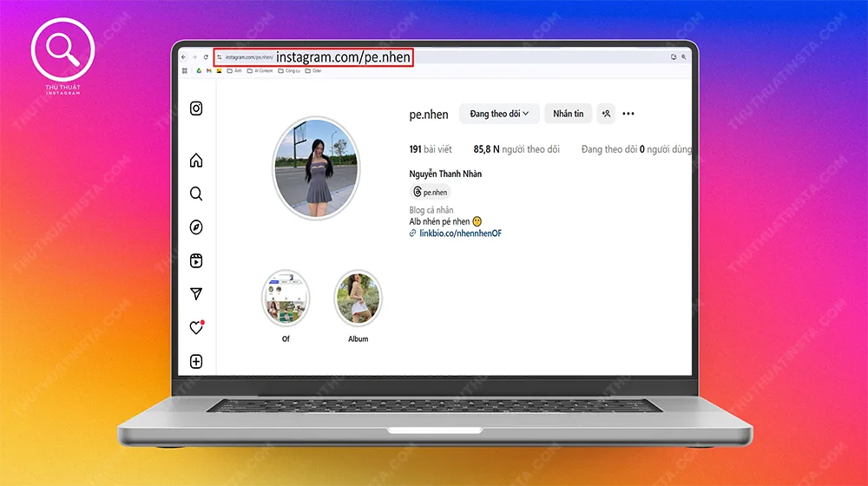The height and width of the screenshot is (486, 868).
Task: Click the 191 bài viết post count
Action: tap(431, 149)
